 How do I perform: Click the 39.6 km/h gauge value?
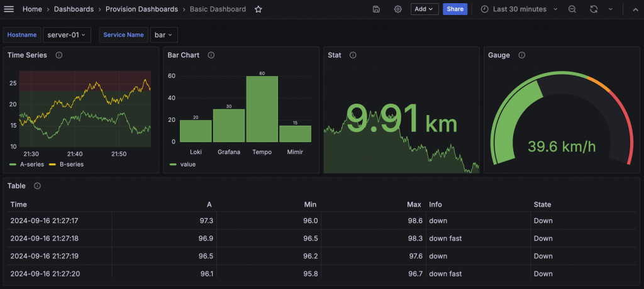(x=562, y=146)
